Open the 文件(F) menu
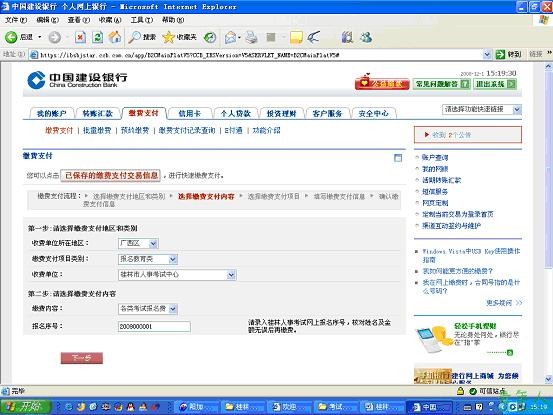This screenshot has height=415, width=553. coord(16,20)
